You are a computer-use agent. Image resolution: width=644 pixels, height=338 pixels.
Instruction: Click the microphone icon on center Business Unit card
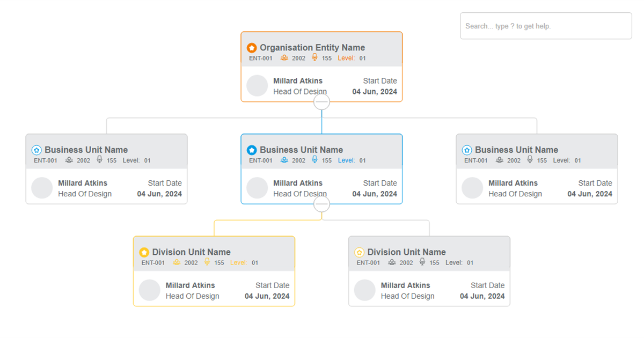tap(314, 160)
